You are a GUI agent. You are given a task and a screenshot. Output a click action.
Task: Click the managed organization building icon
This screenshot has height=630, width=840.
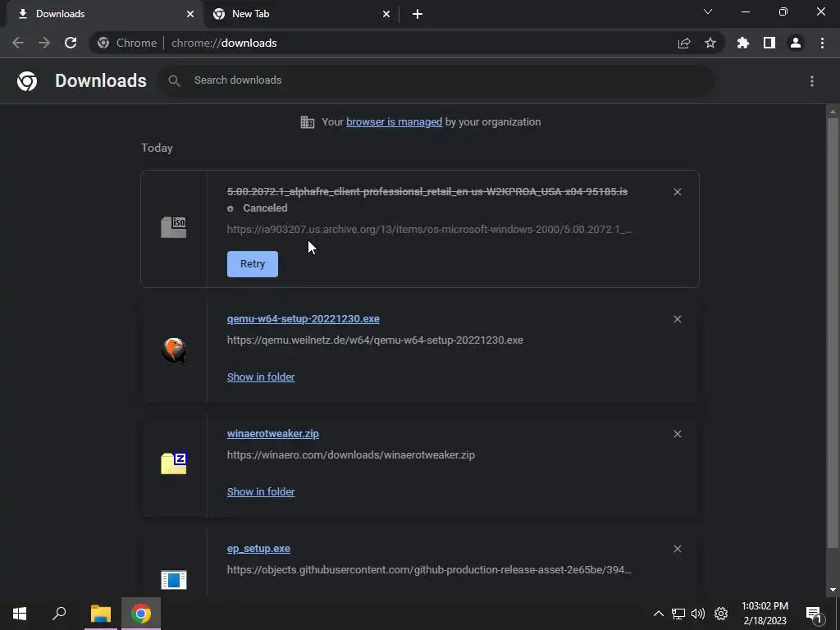tap(308, 122)
